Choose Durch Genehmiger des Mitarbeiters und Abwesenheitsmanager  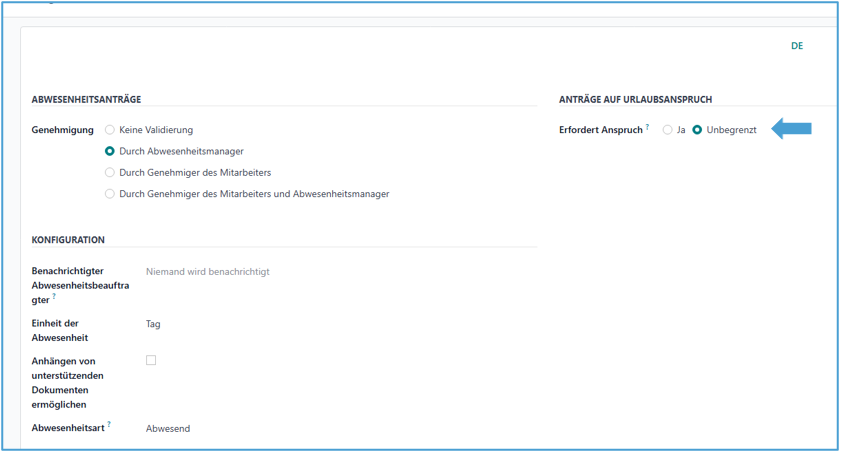click(110, 194)
